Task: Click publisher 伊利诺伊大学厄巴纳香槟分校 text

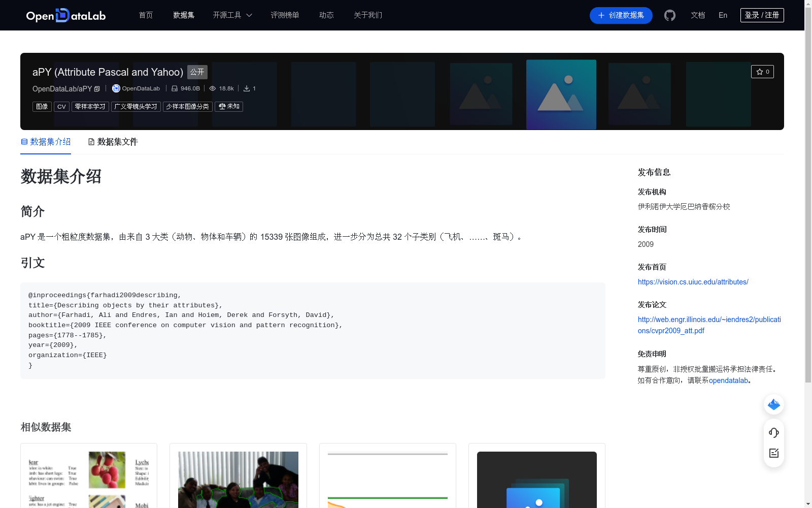Action: tap(684, 207)
